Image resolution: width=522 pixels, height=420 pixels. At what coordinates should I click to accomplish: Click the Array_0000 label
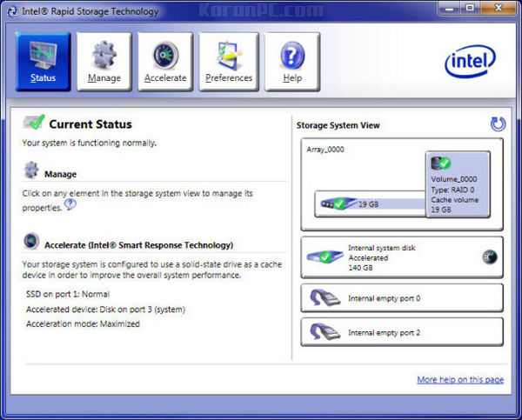pos(325,150)
